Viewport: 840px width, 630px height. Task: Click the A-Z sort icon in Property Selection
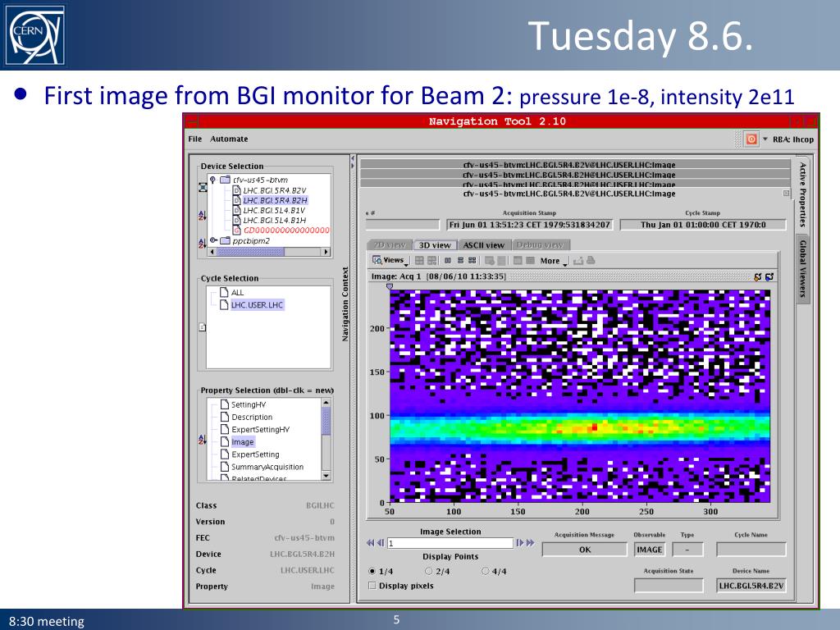click(x=202, y=440)
